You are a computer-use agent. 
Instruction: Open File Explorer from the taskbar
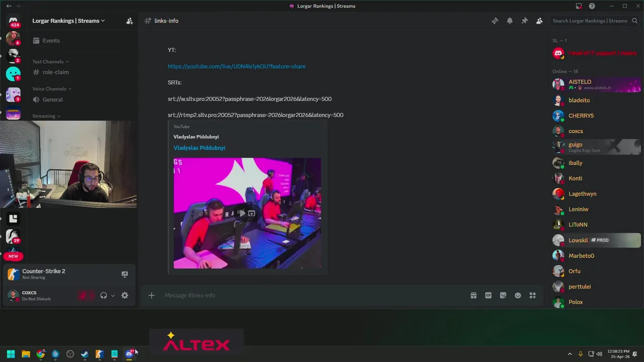pos(26,354)
